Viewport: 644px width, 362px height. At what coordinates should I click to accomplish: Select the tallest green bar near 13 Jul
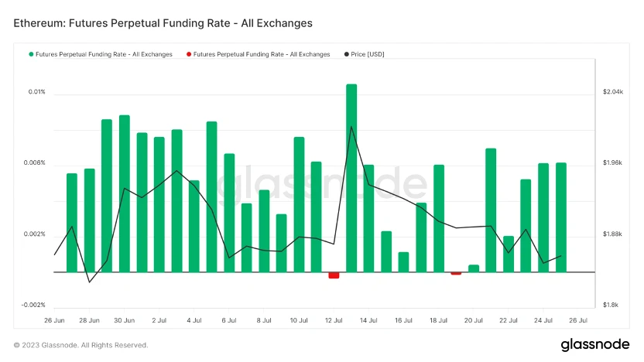coord(351,178)
